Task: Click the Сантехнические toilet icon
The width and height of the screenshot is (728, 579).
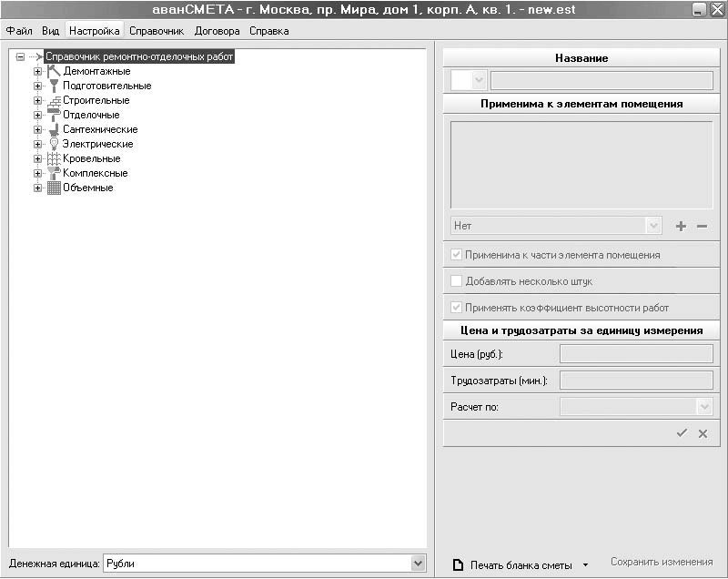Action: pos(54,129)
